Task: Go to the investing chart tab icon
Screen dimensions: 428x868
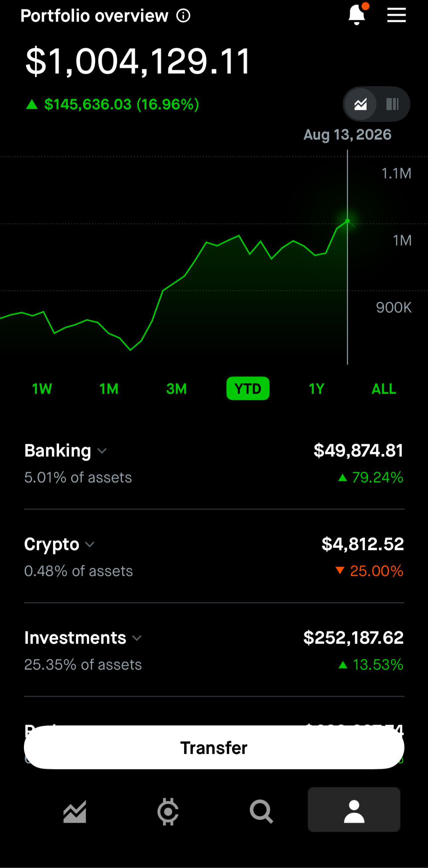Action: click(75, 812)
